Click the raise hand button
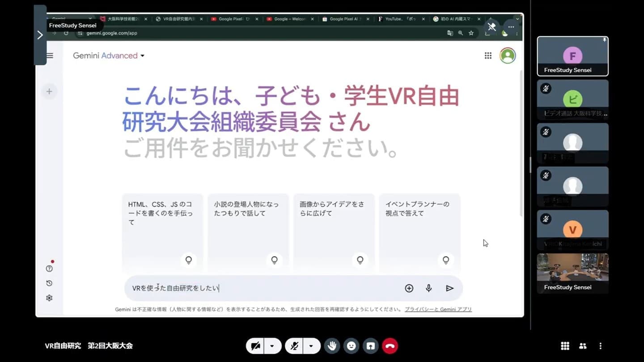This screenshot has width=644, height=362. pyautogui.click(x=332, y=346)
